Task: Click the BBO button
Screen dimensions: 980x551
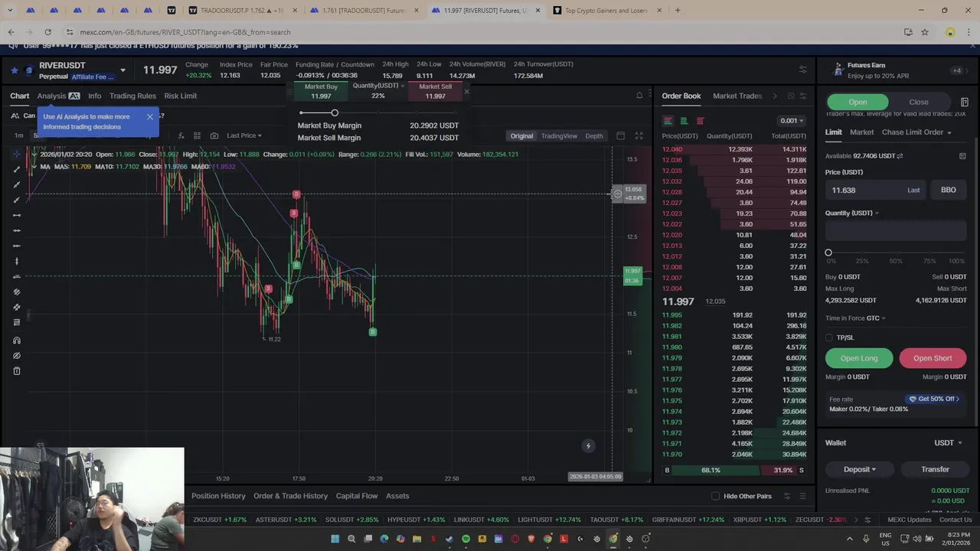Action: (949, 190)
